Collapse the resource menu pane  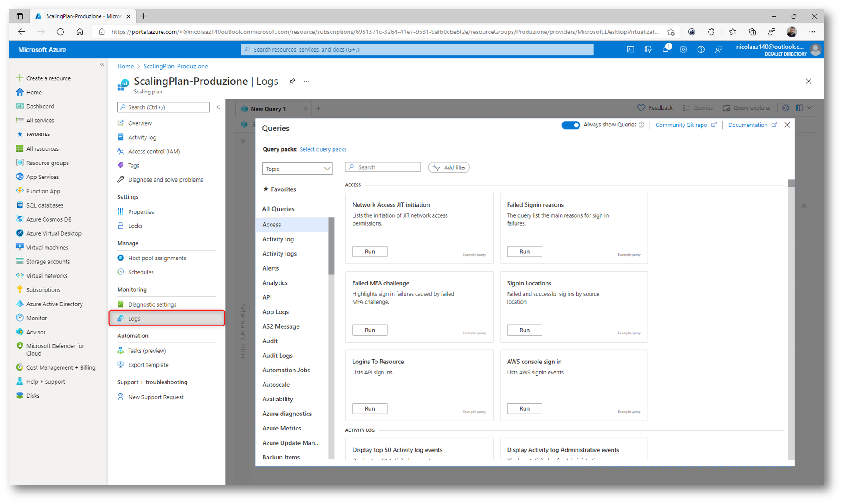tap(218, 107)
